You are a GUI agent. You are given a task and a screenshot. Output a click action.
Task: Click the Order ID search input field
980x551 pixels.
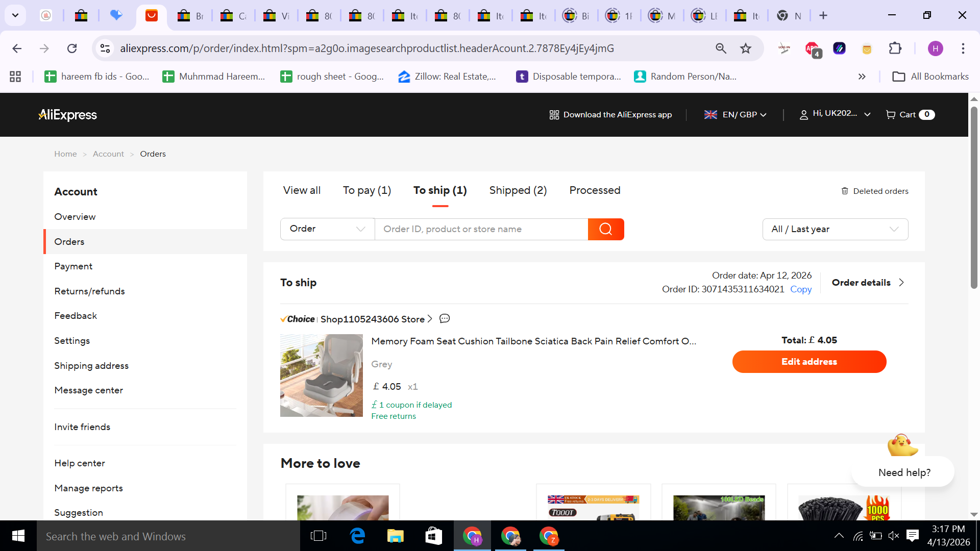481,229
